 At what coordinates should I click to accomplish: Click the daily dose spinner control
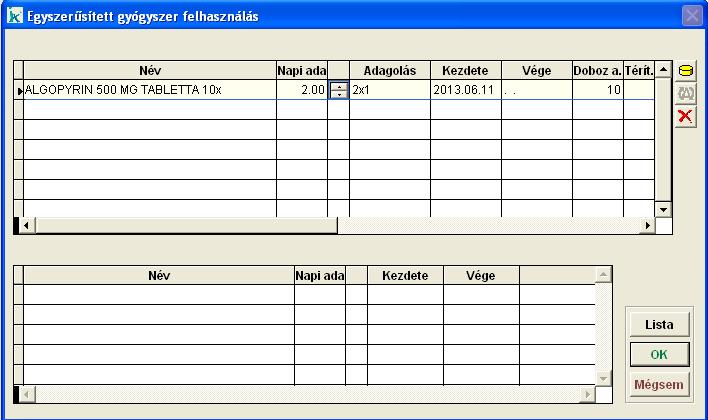point(339,90)
